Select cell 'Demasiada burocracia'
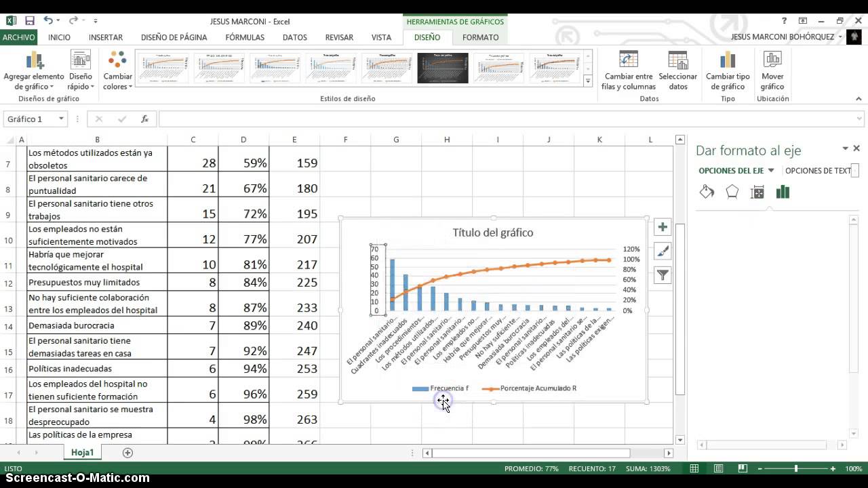Viewport: 868px width, 488px height. coord(97,325)
